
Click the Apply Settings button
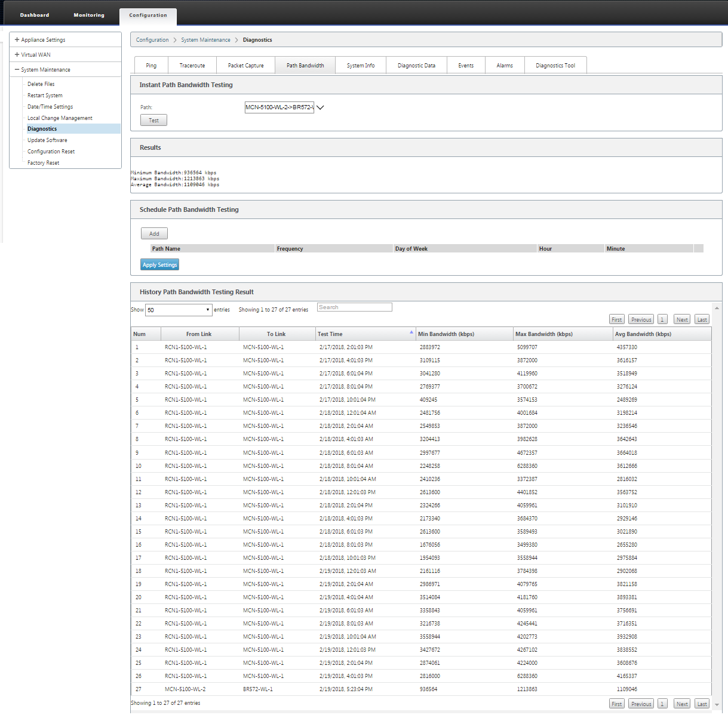160,264
